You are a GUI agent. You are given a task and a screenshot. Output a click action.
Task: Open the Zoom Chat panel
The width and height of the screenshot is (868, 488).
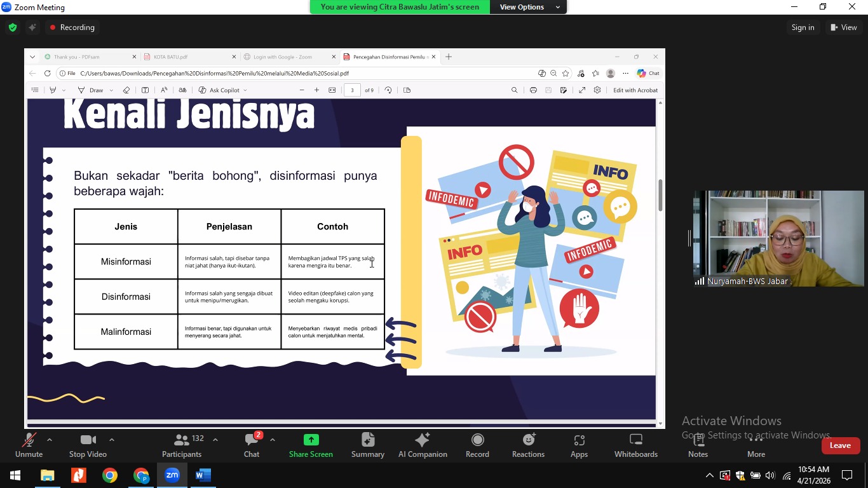pyautogui.click(x=252, y=445)
